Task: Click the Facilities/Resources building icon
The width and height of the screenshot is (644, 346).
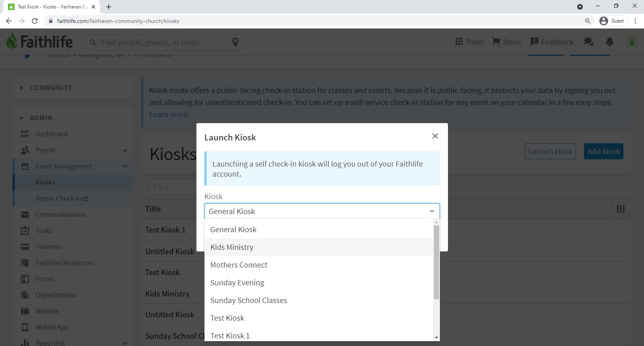Action: point(25,263)
